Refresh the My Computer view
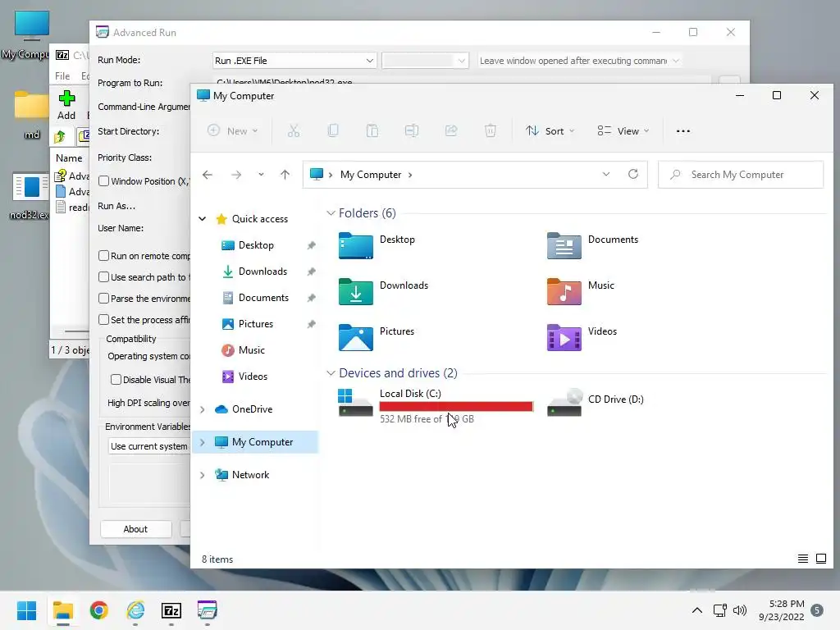The image size is (840, 630). pyautogui.click(x=633, y=174)
